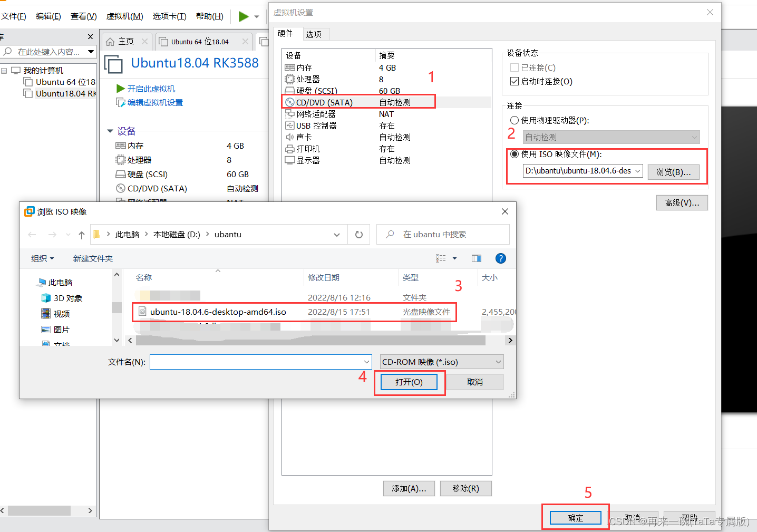This screenshot has width=757, height=532.
Task: Open the view options dropdown arrow
Action: [454, 258]
